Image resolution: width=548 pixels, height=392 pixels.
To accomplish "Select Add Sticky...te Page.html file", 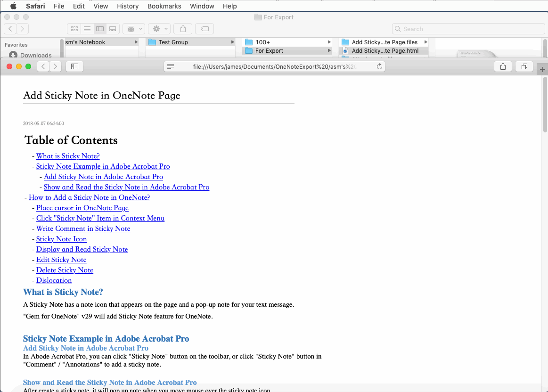I will tap(384, 51).
